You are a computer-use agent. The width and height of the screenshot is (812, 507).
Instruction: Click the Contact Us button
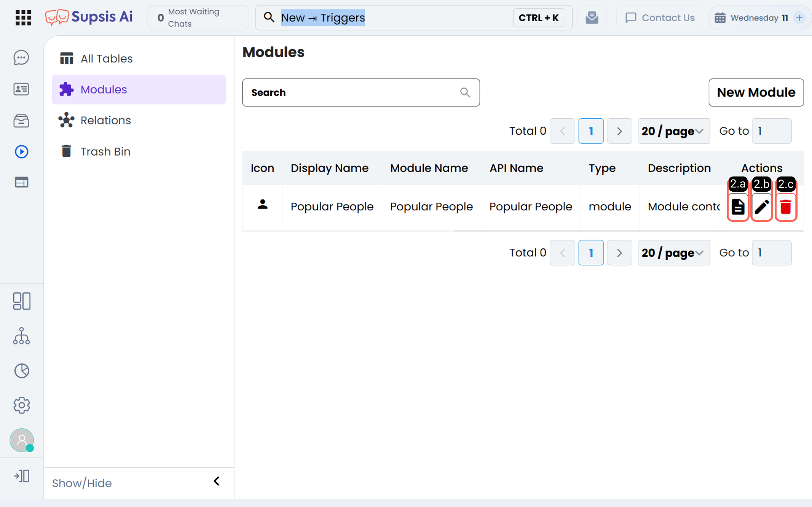coord(660,18)
